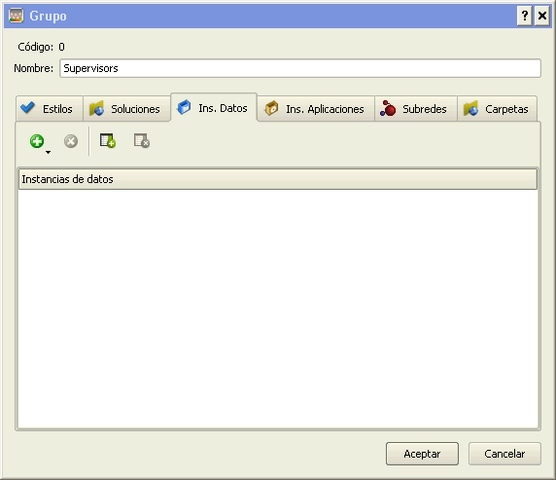Open the Carpetas tab
This screenshot has width=556, height=480.
tap(497, 109)
